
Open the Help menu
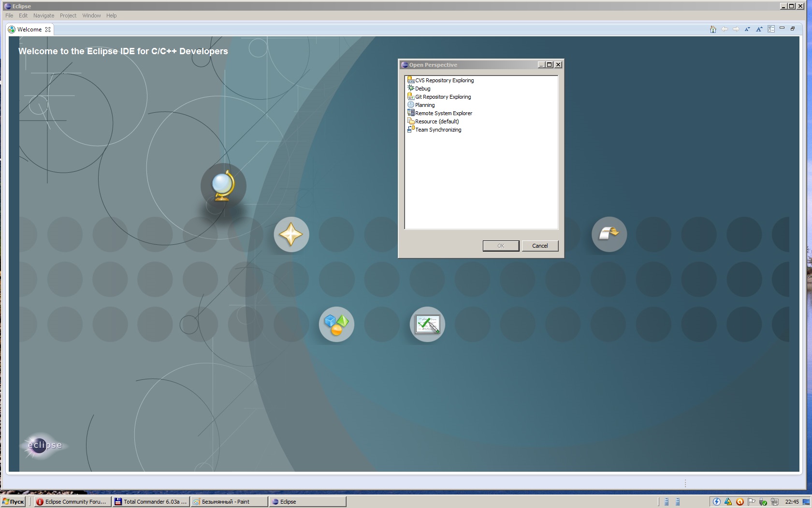click(112, 15)
